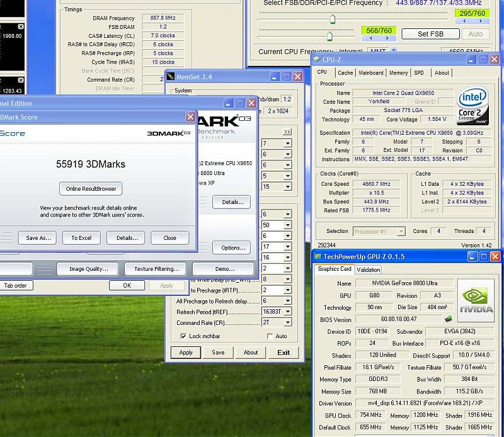
Task: Open the All Precharge to Refresh delay dropdown
Action: pyautogui.click(x=288, y=301)
